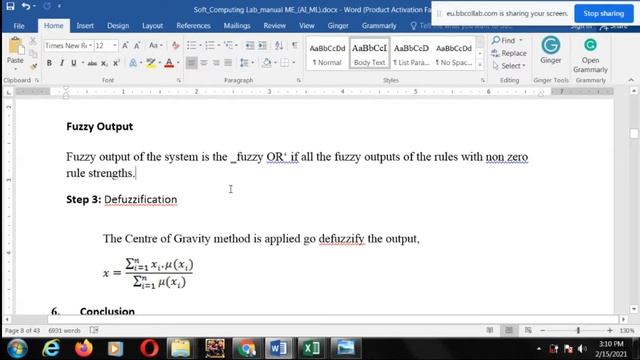Click the Sort A-Z icon
Image resolution: width=640 pixels, height=360 pixels.
279,45
